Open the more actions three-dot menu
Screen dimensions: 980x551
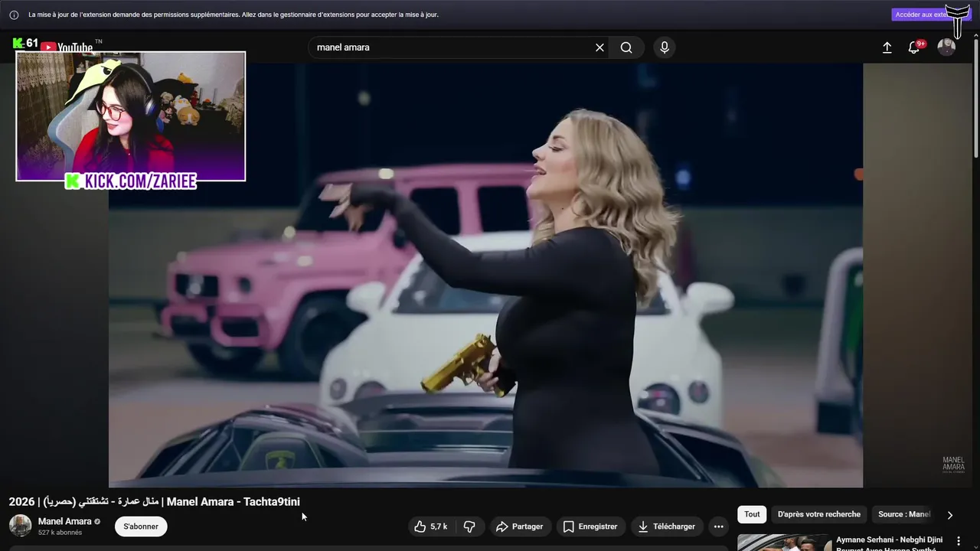click(x=718, y=527)
